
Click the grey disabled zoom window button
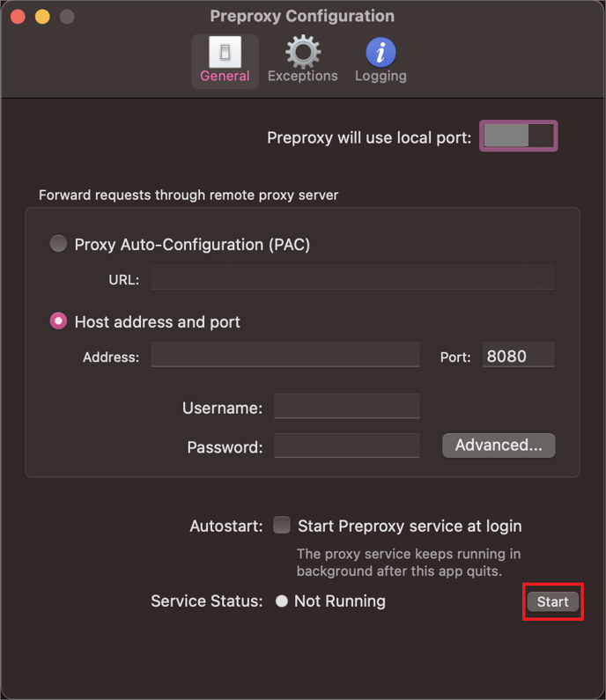click(x=67, y=17)
